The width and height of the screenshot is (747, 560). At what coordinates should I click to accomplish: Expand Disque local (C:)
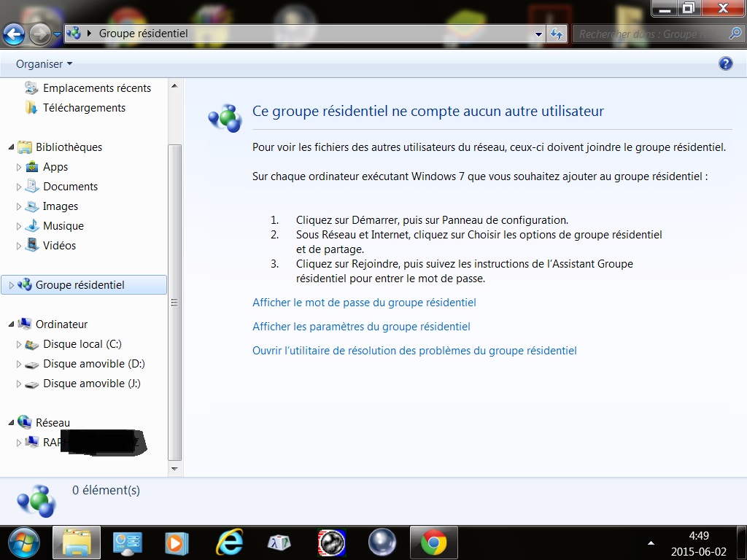pos(18,344)
